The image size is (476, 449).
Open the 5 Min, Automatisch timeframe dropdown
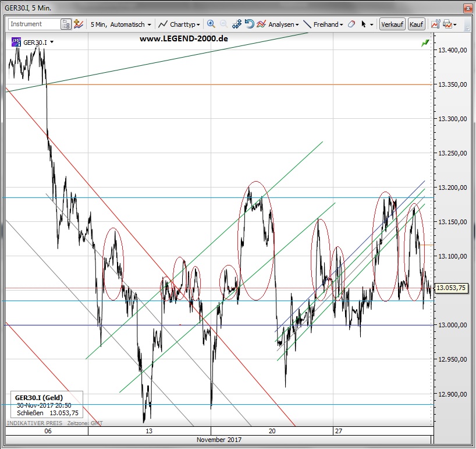[x=121, y=24]
